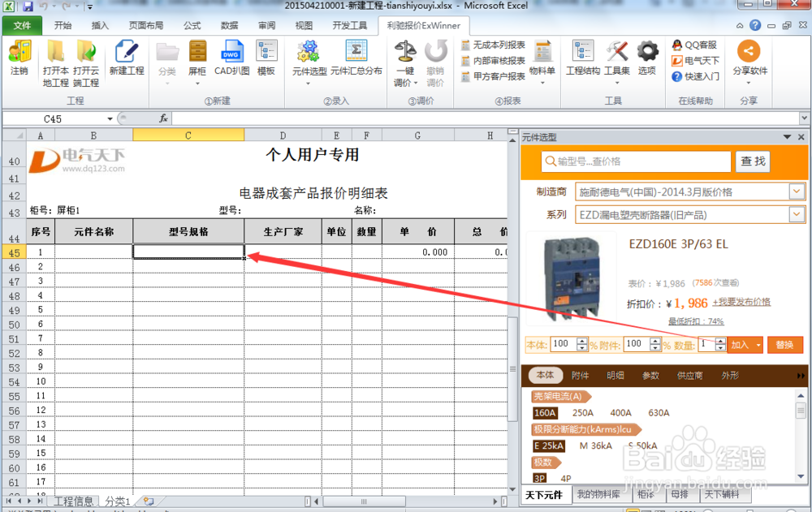Click the +我要发布价格 link
812x512 pixels.
(741, 302)
